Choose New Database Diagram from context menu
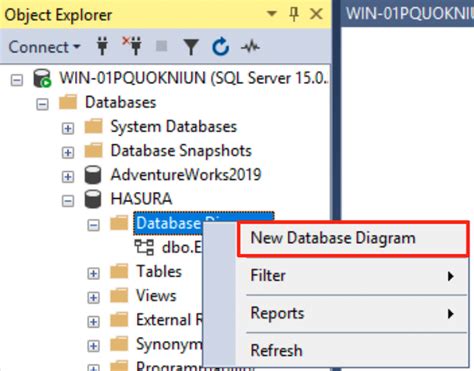The height and width of the screenshot is (371, 474). (353, 238)
